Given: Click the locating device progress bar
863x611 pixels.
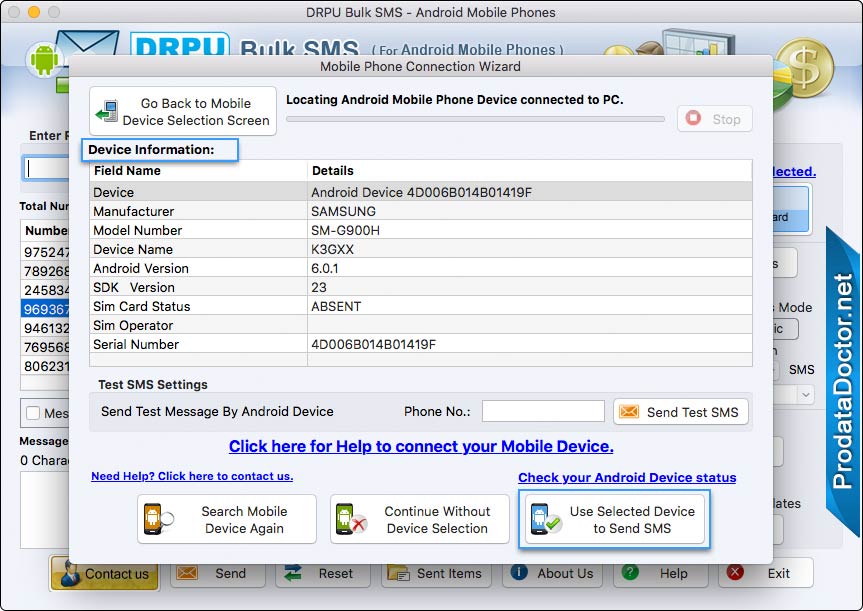Looking at the screenshot, I should [475, 119].
